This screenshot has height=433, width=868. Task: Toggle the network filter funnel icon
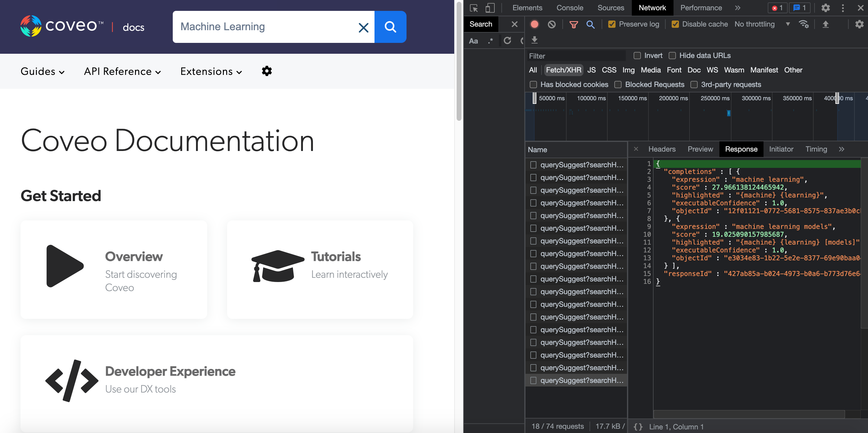[x=574, y=24]
